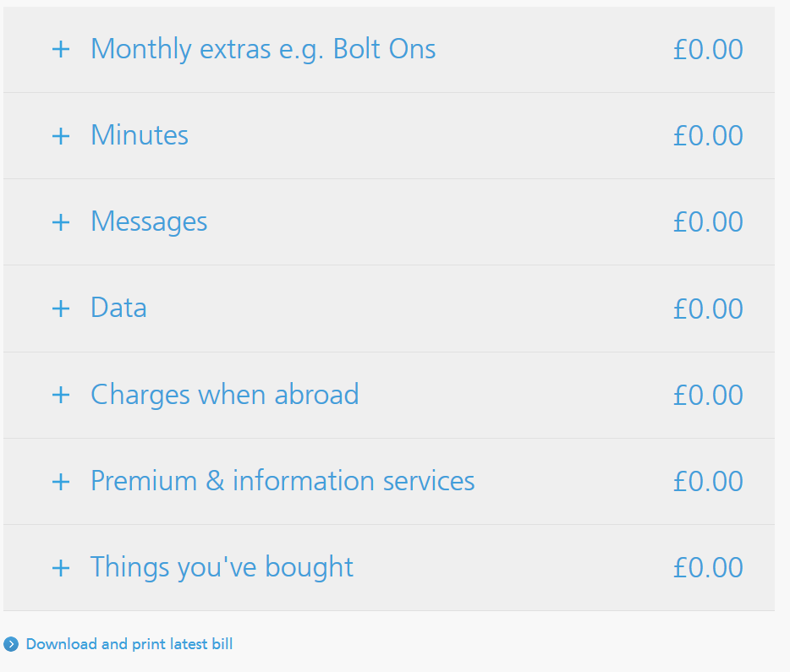
Task: Expand the Monthly extras e.g. Bolt Ons row
Action: tap(263, 49)
